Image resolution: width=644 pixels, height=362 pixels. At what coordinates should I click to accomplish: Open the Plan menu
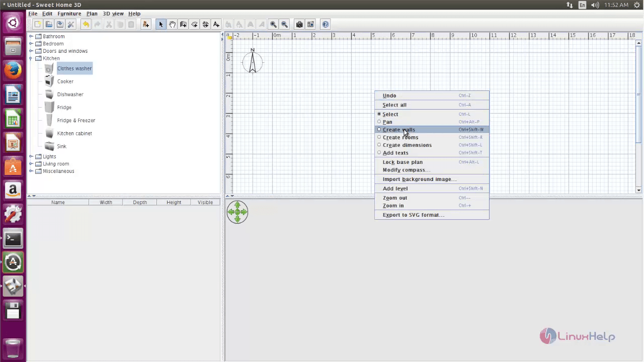click(x=92, y=14)
